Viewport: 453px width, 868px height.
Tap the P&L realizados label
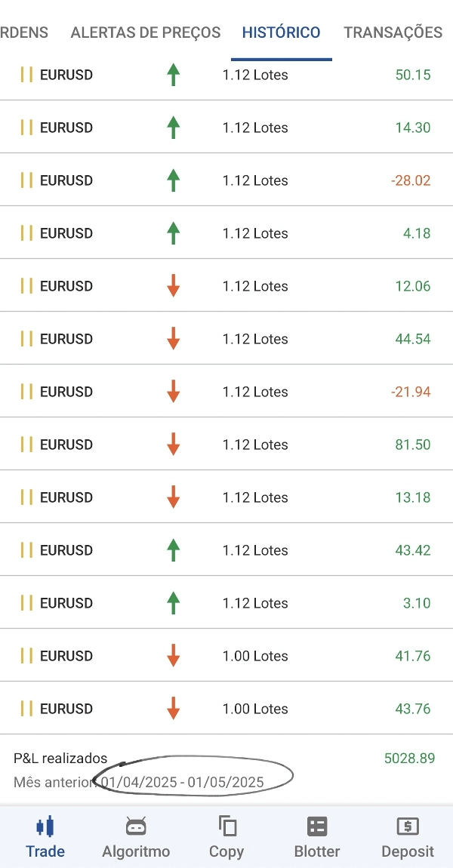coord(60,758)
